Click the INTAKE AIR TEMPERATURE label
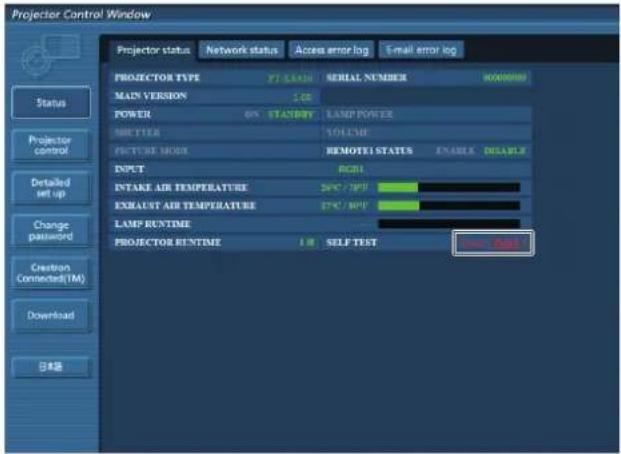 coord(181,187)
